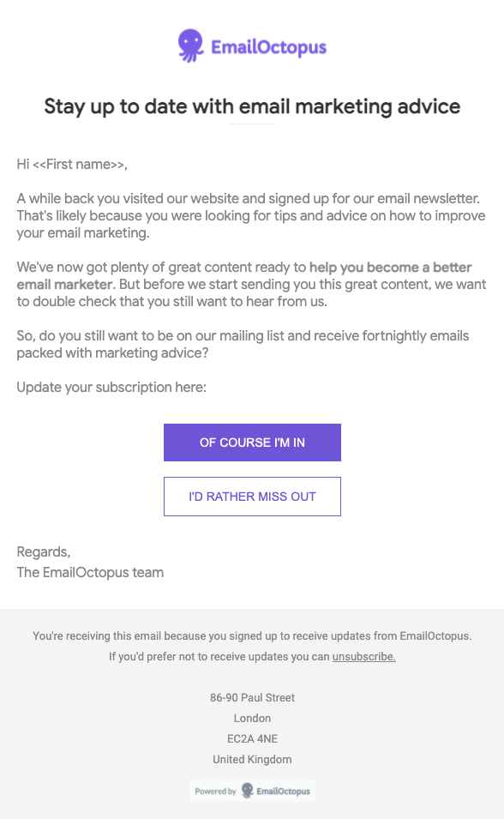Select the 'Regards, The EmailOctopus team' signature
Screen dimensions: 504x819
tap(90, 563)
